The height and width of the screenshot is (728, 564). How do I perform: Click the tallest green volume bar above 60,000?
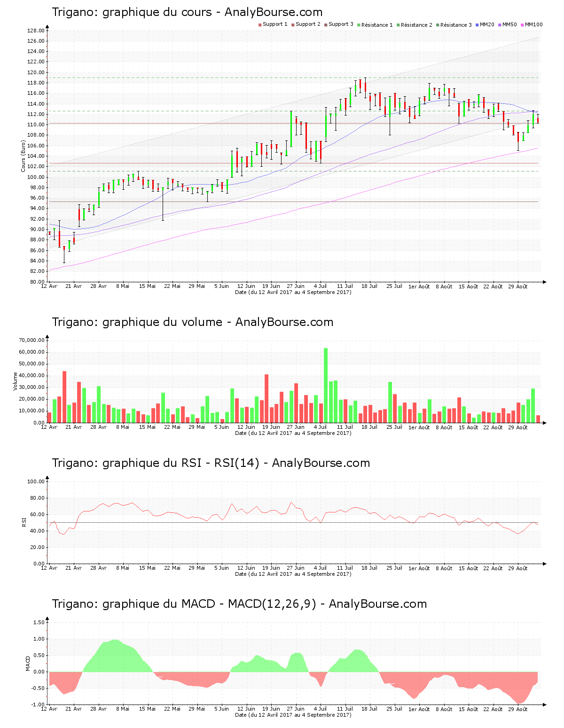pyautogui.click(x=326, y=385)
